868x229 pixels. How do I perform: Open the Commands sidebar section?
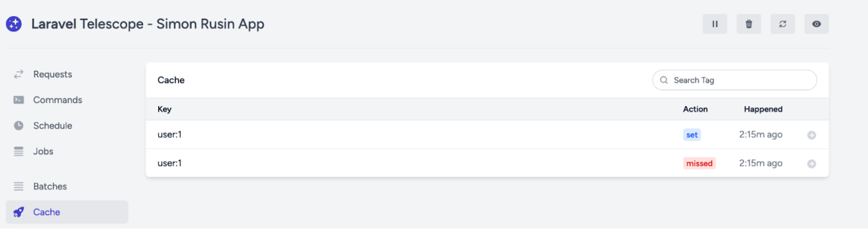pyautogui.click(x=57, y=100)
